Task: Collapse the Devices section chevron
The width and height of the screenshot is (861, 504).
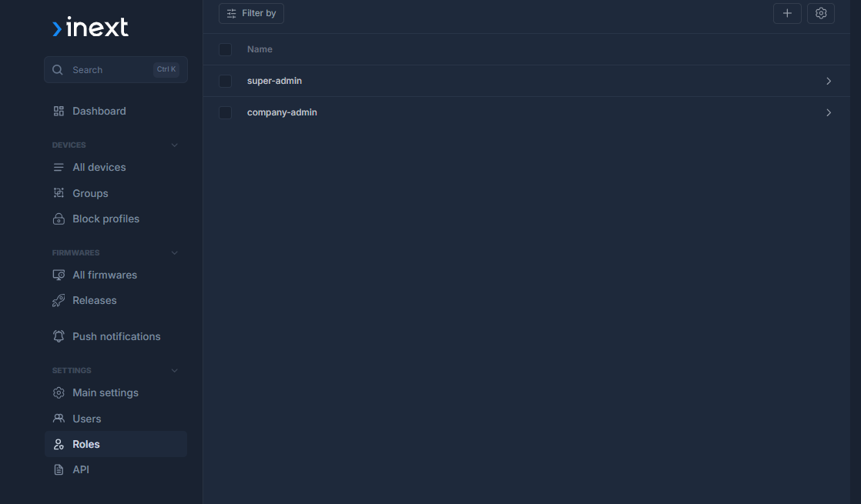Action: coord(174,145)
